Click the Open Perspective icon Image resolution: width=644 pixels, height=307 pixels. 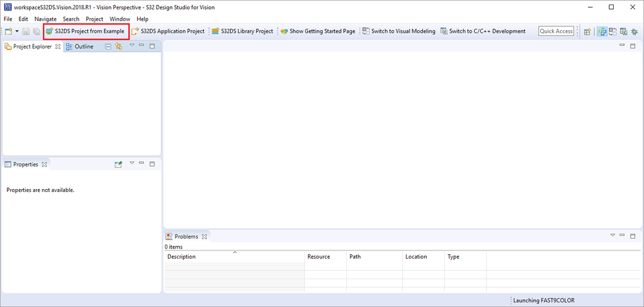587,32
